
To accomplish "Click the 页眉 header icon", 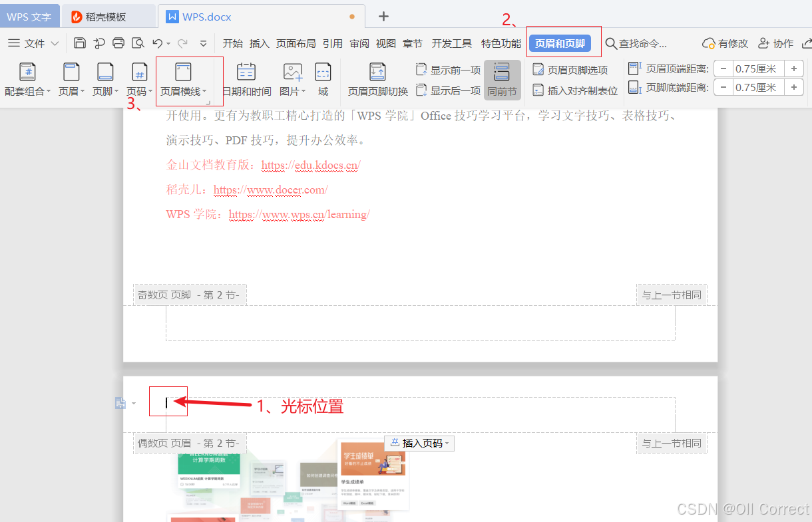I will click(x=71, y=72).
